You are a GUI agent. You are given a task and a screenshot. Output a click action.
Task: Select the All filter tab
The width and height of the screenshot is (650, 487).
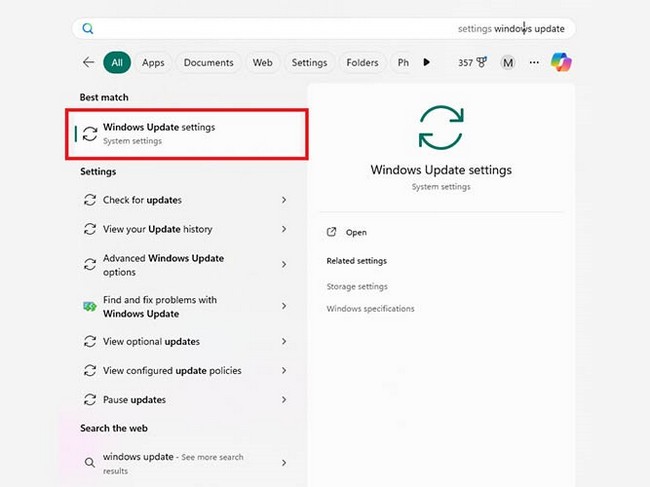[117, 63]
